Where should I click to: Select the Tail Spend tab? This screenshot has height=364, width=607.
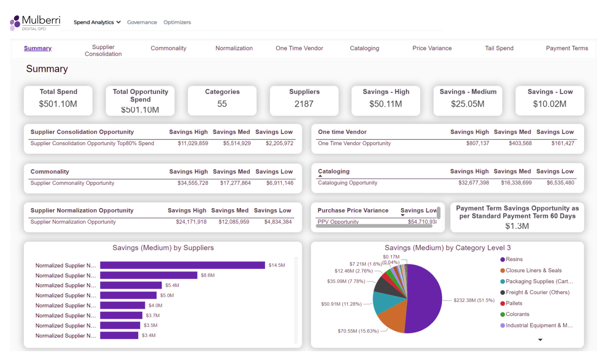[x=499, y=48]
